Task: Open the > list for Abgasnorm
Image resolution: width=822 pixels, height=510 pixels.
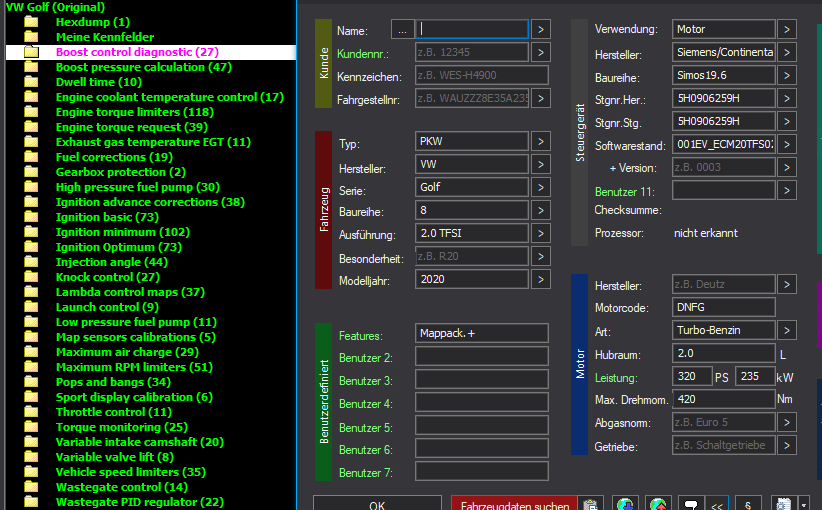Action: (x=787, y=422)
